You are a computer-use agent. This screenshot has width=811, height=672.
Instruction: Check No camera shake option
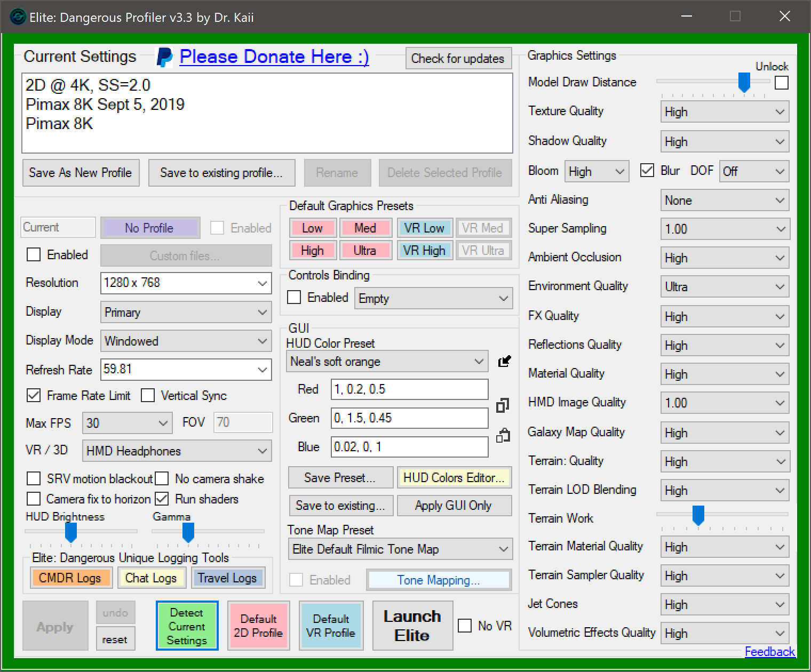click(x=162, y=478)
